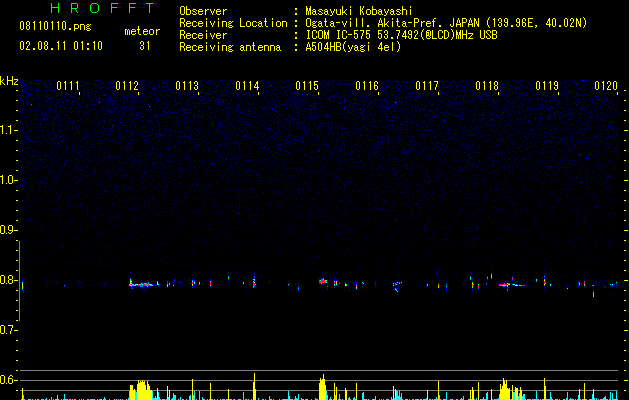Click the 0.9 kHz axis label
629x400 pixels.
8,230
